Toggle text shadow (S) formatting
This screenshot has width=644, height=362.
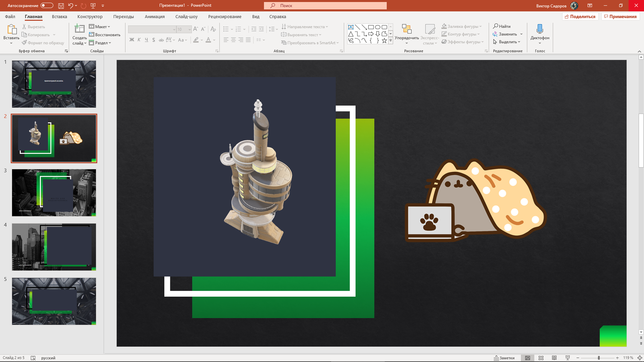click(x=154, y=40)
